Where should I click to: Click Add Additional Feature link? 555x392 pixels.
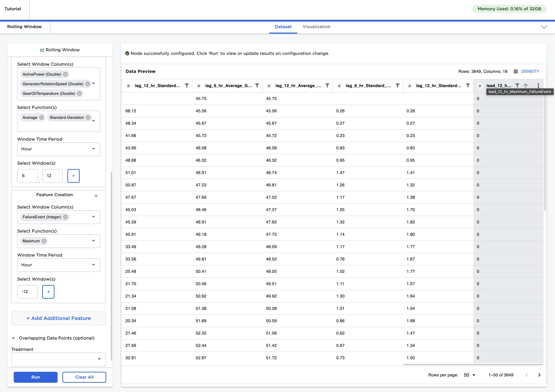(x=59, y=318)
